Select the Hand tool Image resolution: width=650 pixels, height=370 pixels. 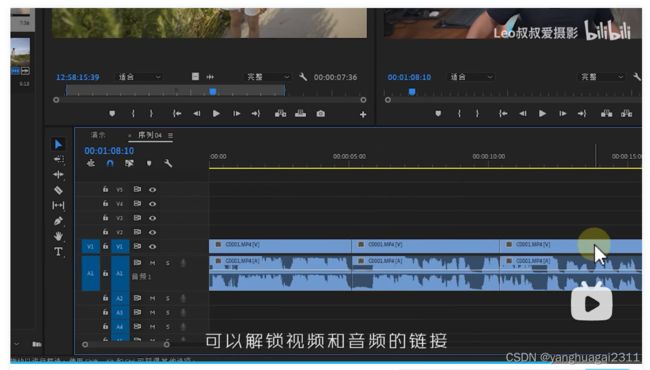pos(58,236)
